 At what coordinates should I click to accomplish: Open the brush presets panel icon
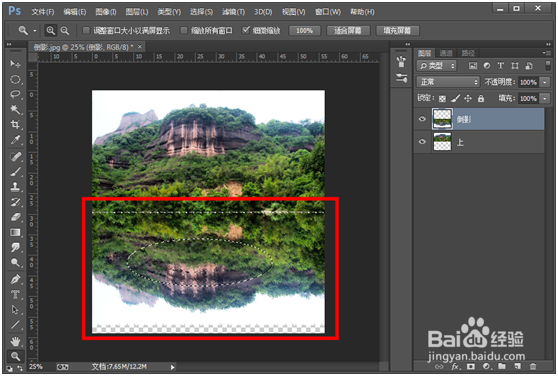point(401,62)
